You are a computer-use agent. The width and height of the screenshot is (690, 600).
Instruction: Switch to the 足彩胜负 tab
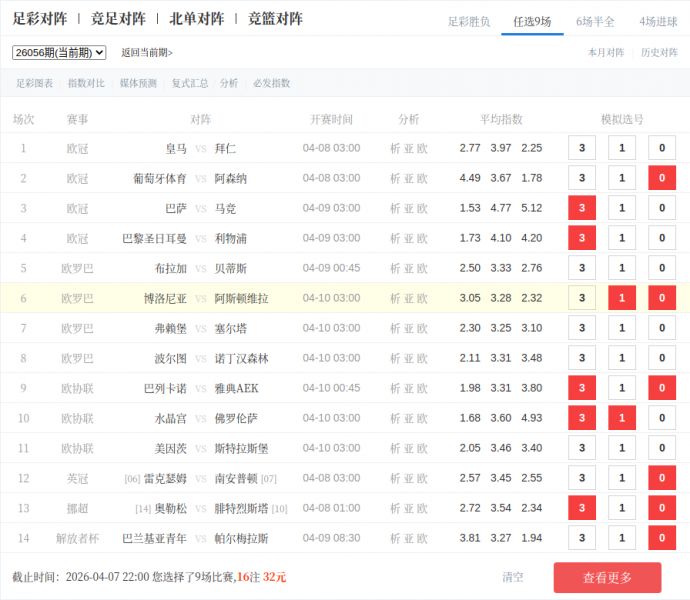pyautogui.click(x=468, y=21)
